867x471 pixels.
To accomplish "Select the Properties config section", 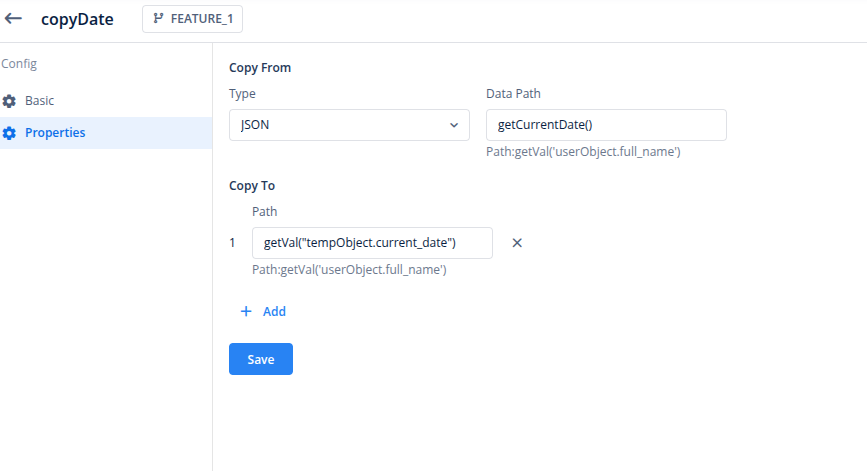I will click(55, 133).
